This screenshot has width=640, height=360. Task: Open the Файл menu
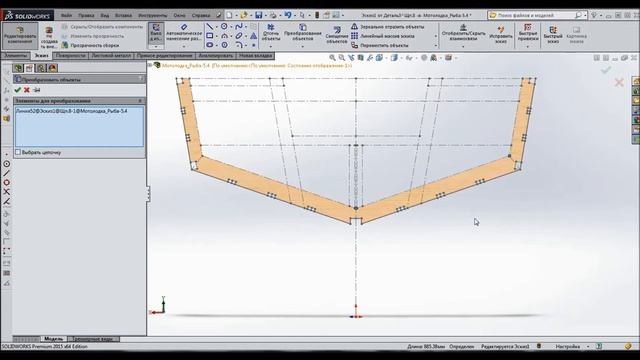[x=66, y=16]
